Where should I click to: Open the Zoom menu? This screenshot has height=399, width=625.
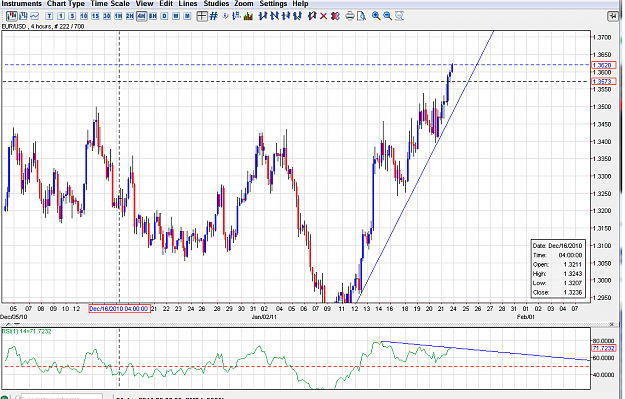(244, 4)
